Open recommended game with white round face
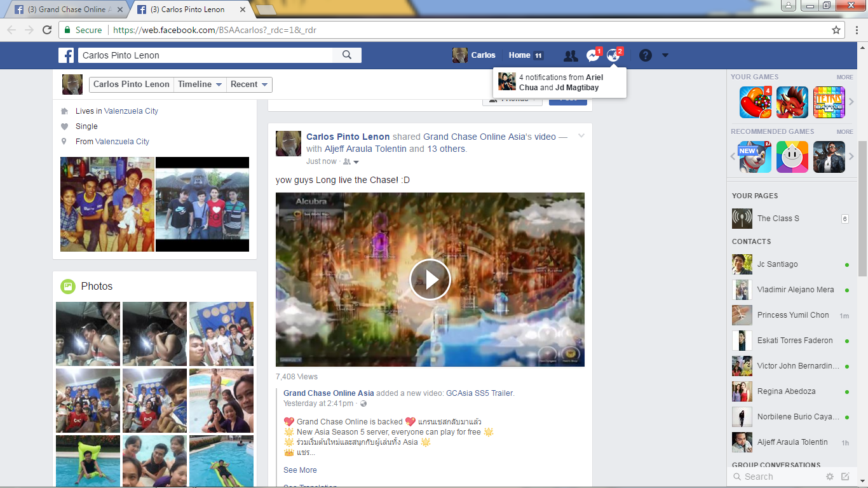868x488 pixels. 792,157
